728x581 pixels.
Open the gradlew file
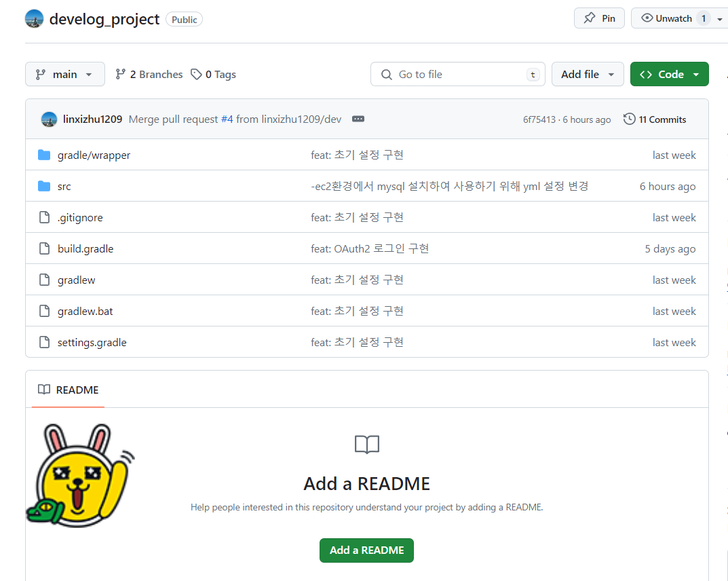tap(76, 280)
